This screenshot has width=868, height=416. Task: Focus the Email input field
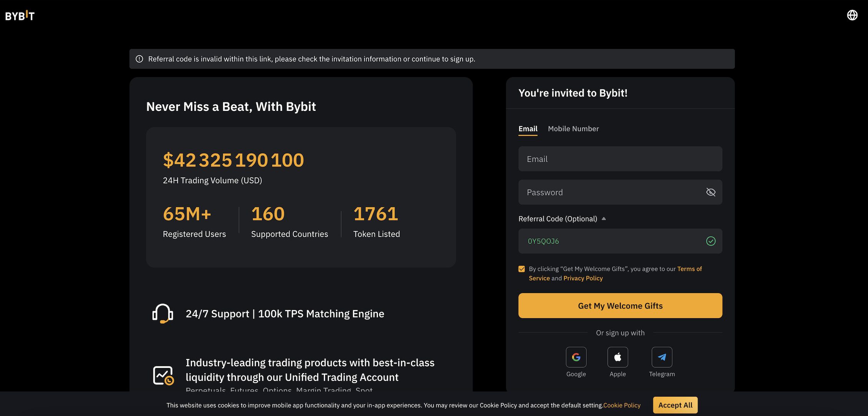point(620,159)
